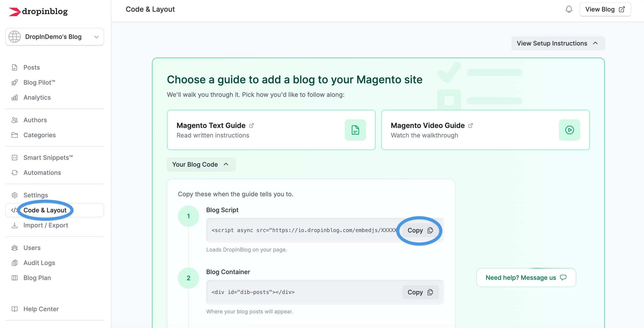Click the Categories folder icon

point(14,135)
